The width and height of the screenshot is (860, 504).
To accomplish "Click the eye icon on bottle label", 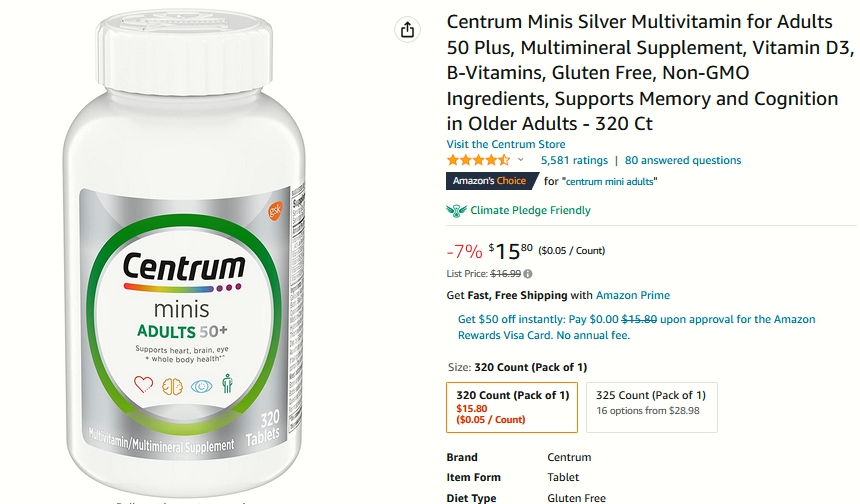I will 201,386.
